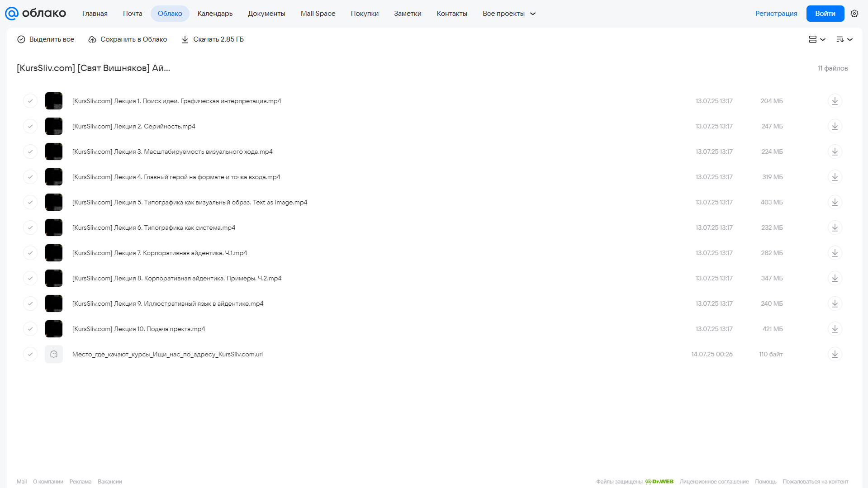Click the Войти button
The image size is (868, 488).
tap(825, 14)
